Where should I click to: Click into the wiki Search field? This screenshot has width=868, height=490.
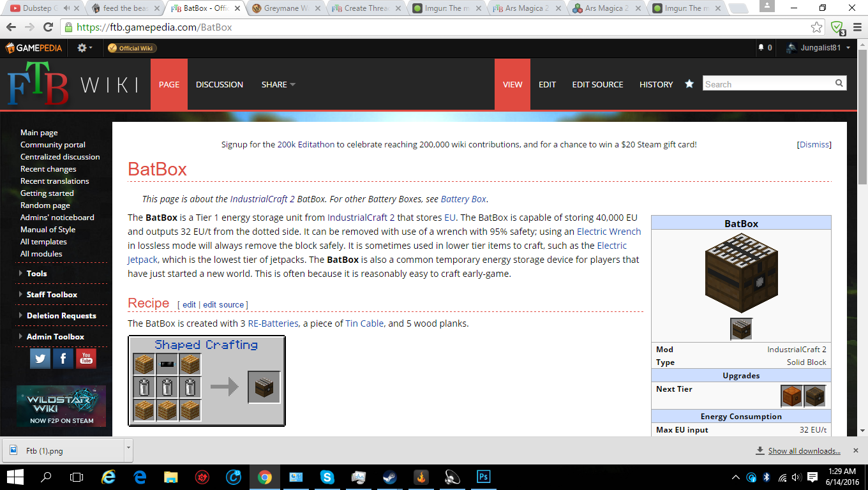coord(768,84)
